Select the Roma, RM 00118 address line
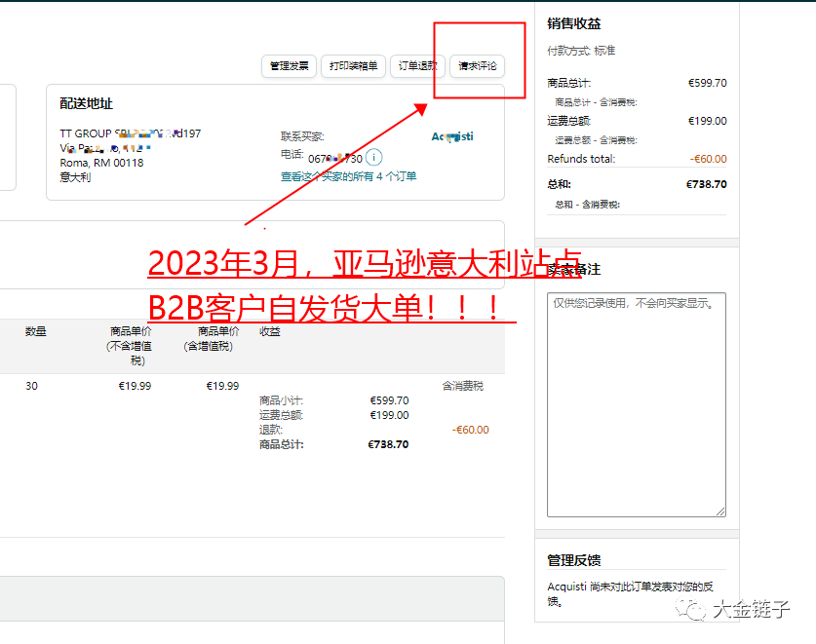 [x=101, y=163]
